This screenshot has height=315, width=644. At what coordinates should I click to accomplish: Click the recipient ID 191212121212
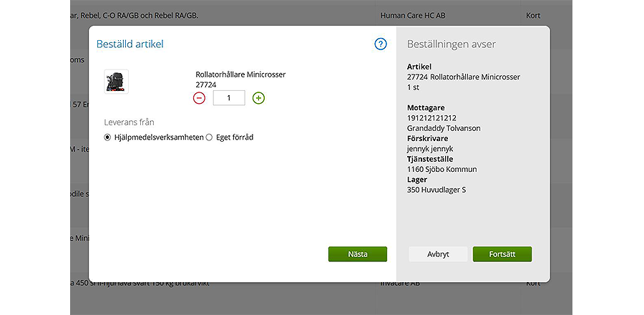[431, 118]
